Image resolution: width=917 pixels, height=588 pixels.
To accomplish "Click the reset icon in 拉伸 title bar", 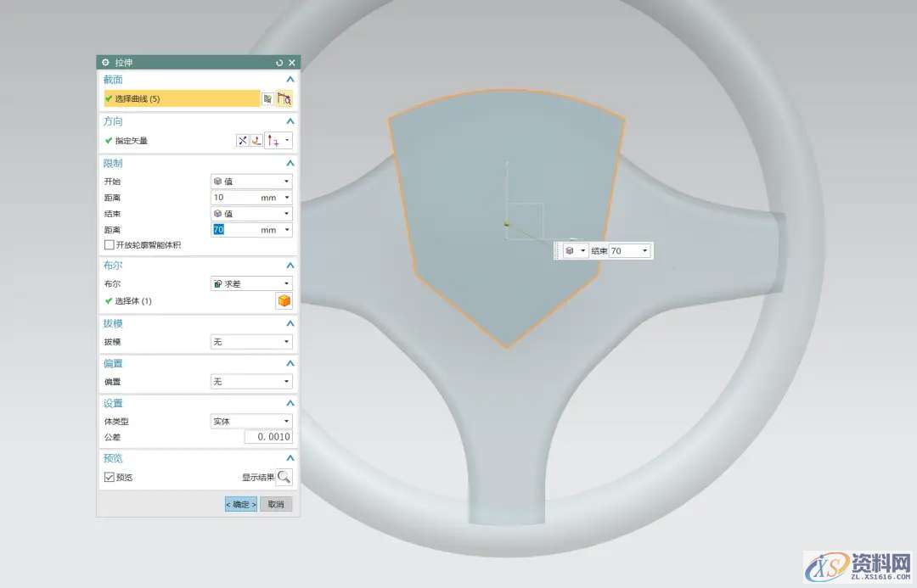I will coord(279,63).
